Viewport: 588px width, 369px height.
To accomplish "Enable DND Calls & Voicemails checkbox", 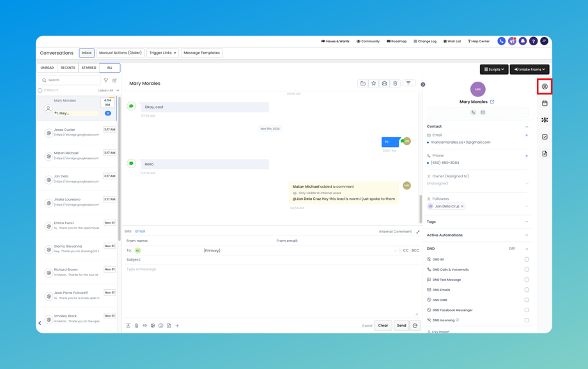I will 527,269.
